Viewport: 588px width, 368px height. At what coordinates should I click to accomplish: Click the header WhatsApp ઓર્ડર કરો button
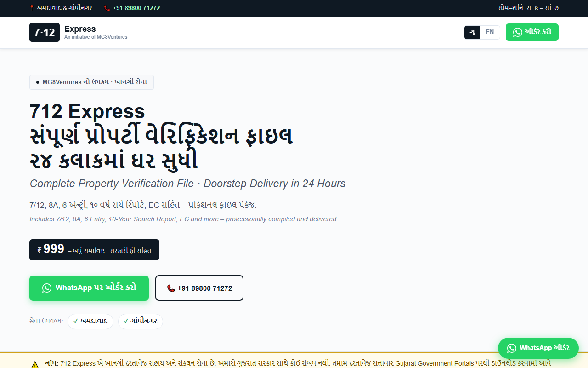tap(532, 32)
